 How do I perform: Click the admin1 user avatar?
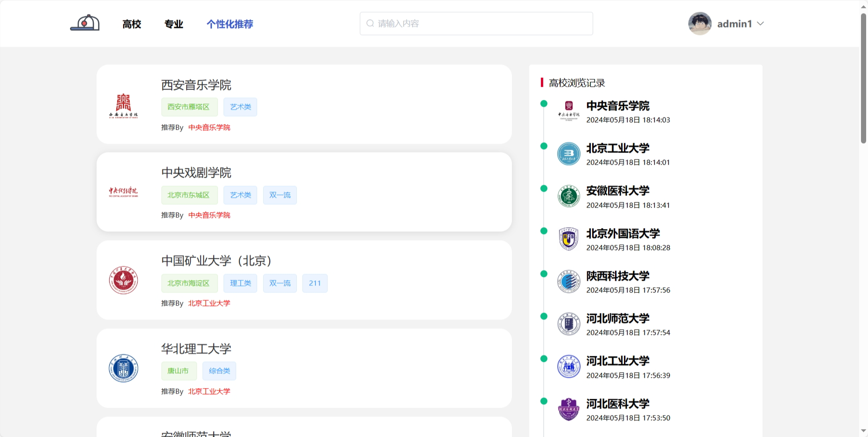coord(700,23)
